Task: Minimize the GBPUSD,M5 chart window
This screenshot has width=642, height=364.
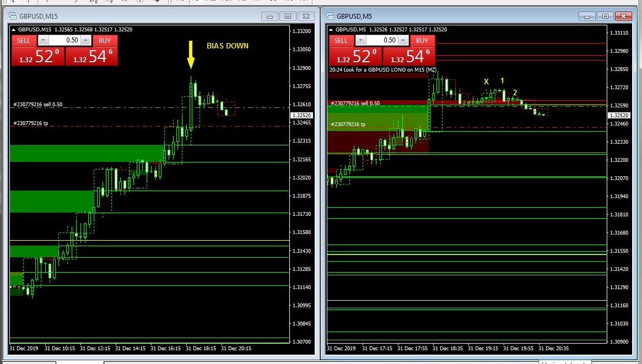Action: [x=587, y=17]
